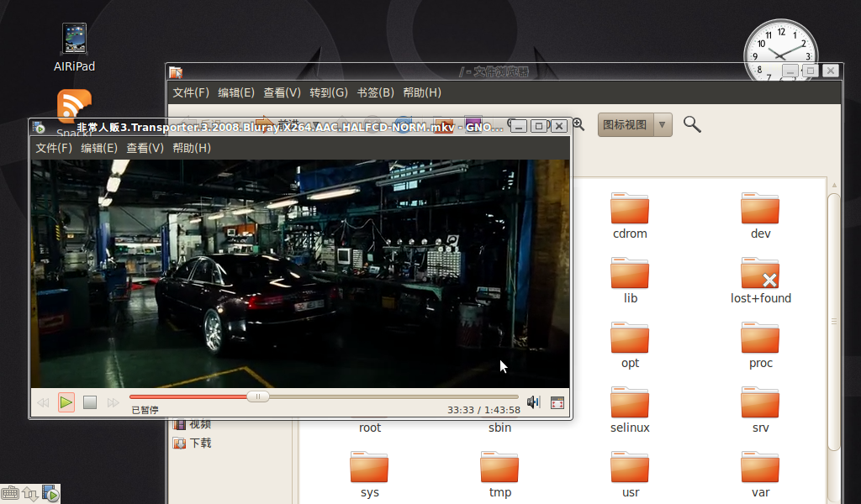The height and width of the screenshot is (504, 861).
Task: Open the 编辑(E) menu in the file browser
Action: click(x=236, y=92)
